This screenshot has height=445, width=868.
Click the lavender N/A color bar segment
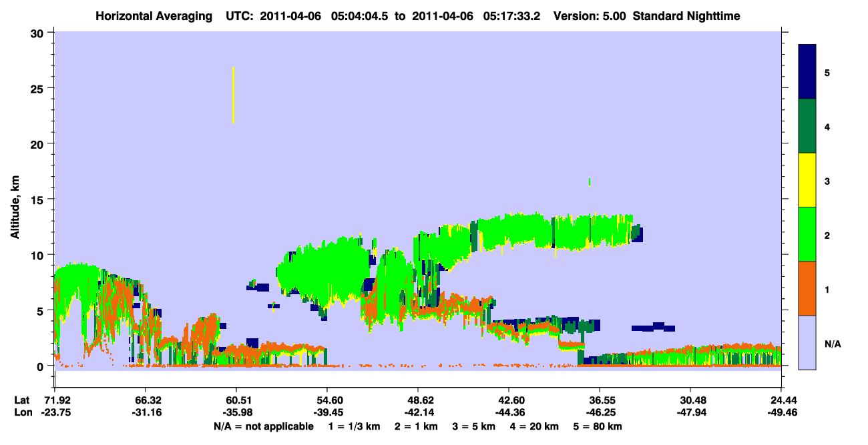click(807, 342)
